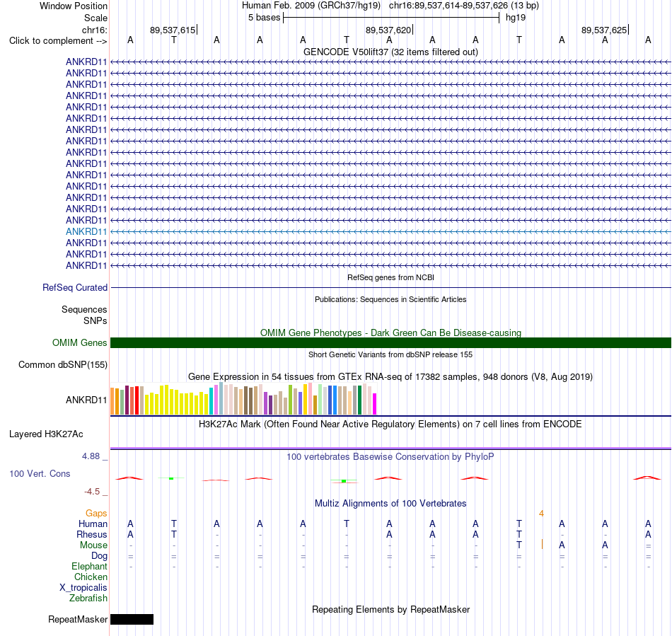Click the chr16: ruler label

(x=95, y=30)
